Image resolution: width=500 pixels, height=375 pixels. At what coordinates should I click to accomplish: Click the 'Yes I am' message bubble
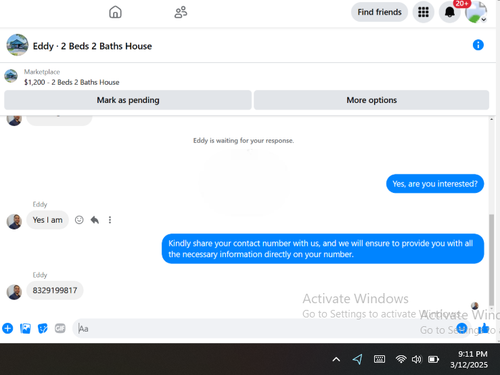(47, 220)
